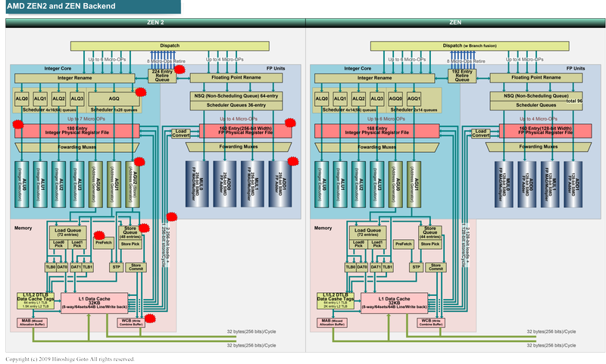606x364 pixels.
Task: Select 'Scheduler Queues 36-entry' block
Action: (x=236, y=105)
